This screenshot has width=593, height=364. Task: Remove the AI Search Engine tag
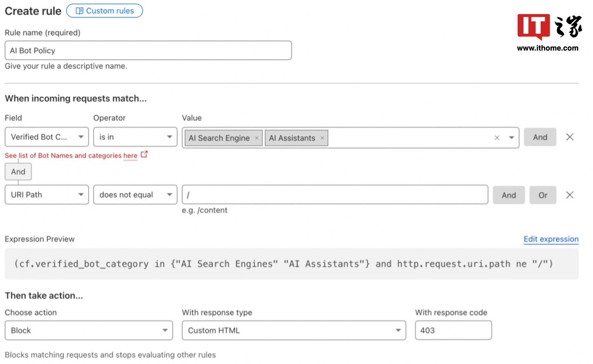[x=257, y=138]
